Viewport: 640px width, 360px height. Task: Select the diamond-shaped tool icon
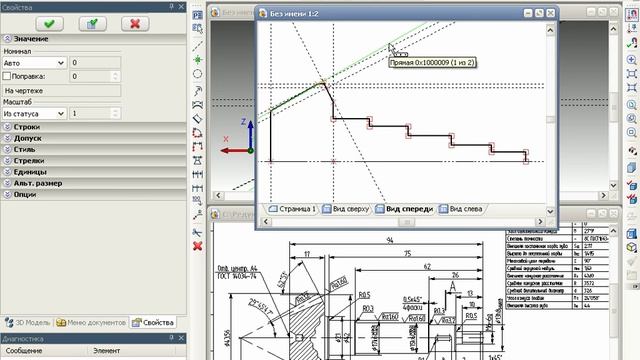[198, 119]
